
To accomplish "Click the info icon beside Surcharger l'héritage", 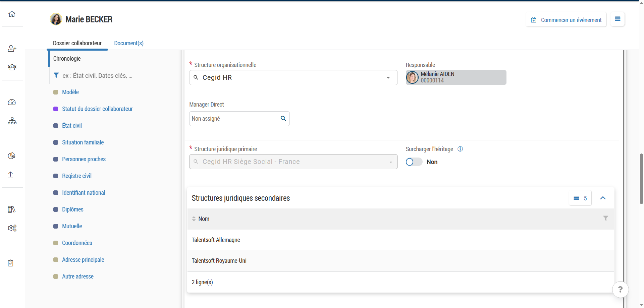I will 460,149.
